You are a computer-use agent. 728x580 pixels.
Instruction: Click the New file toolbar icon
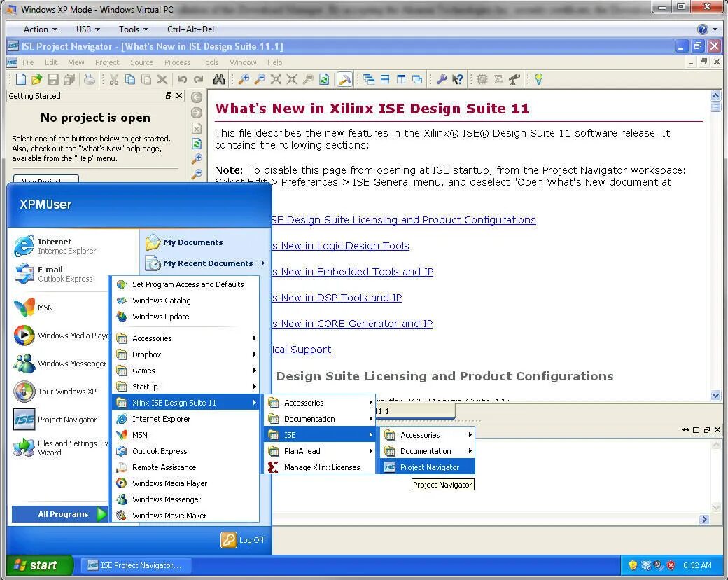[x=21, y=79]
